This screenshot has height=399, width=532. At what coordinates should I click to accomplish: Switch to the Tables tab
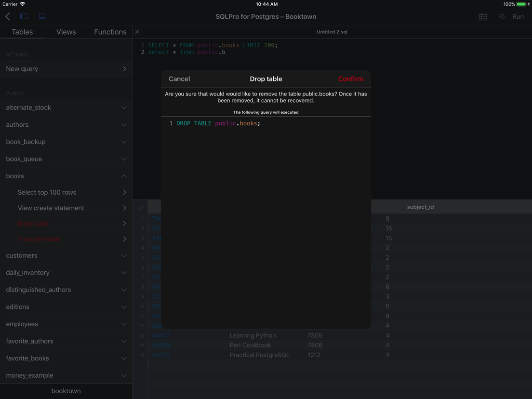click(x=22, y=32)
